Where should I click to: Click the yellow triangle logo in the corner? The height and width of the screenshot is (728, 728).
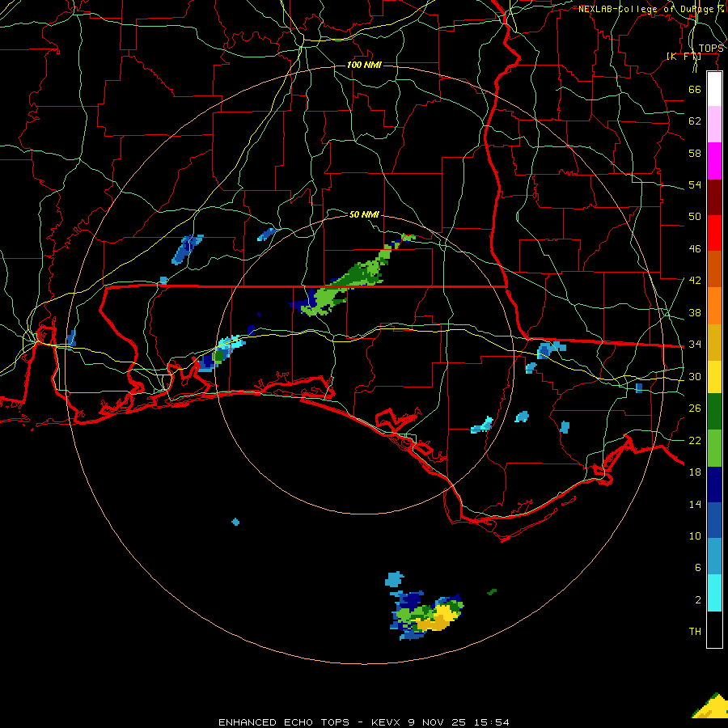pos(710,705)
